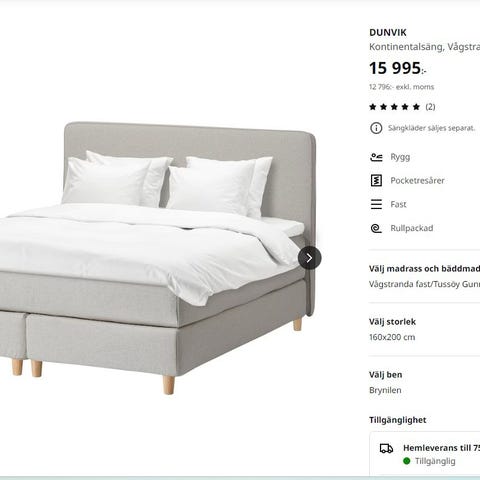Expand the Välj ben legs selector
The image size is (480, 480).
pos(424,382)
